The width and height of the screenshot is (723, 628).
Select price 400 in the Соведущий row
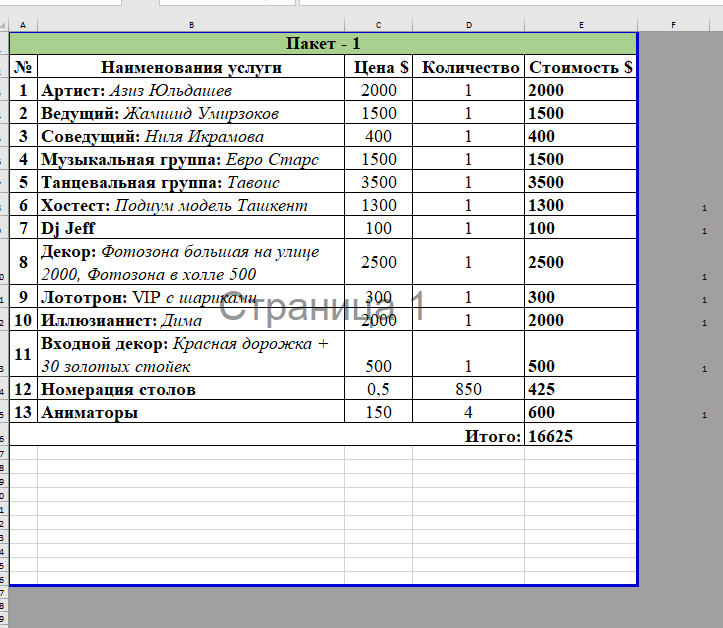click(379, 136)
